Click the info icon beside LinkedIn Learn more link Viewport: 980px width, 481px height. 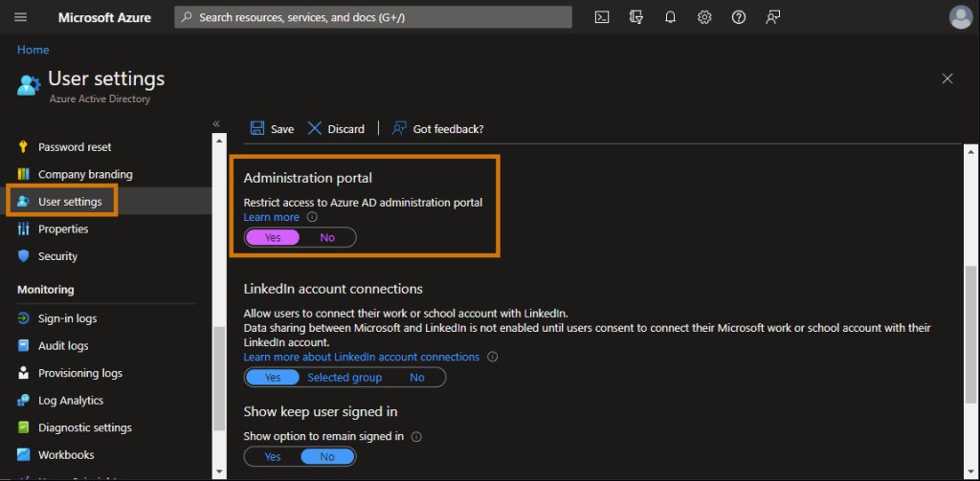coord(493,357)
